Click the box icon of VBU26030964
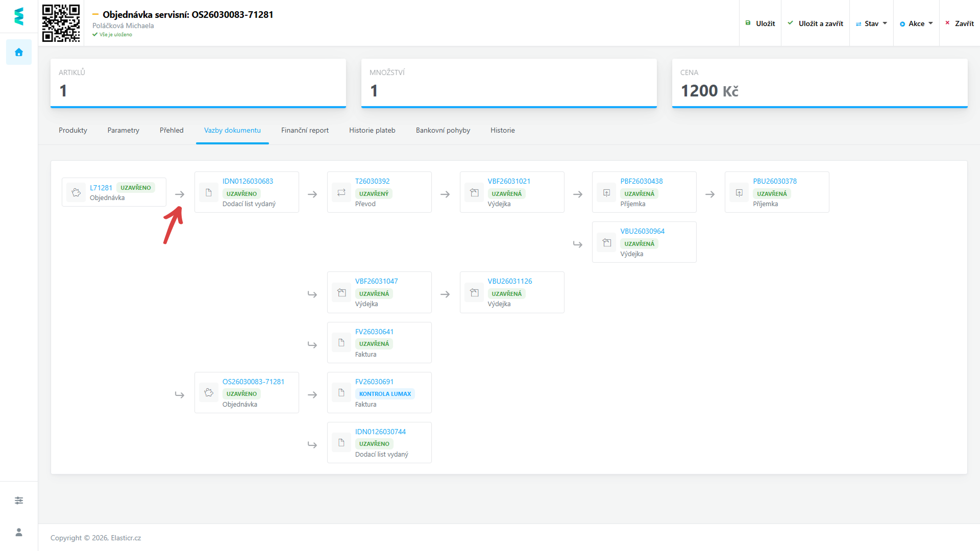This screenshot has height=551, width=980. 606,242
